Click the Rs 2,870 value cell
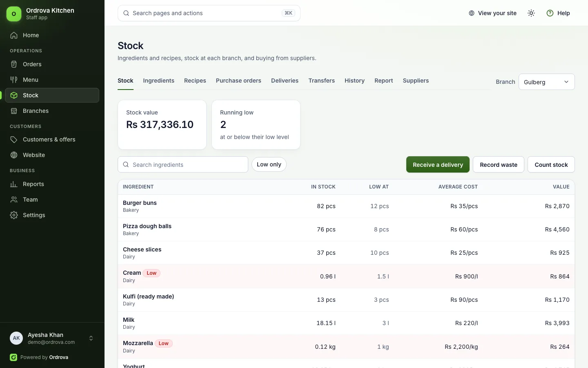588x368 pixels. (x=557, y=206)
